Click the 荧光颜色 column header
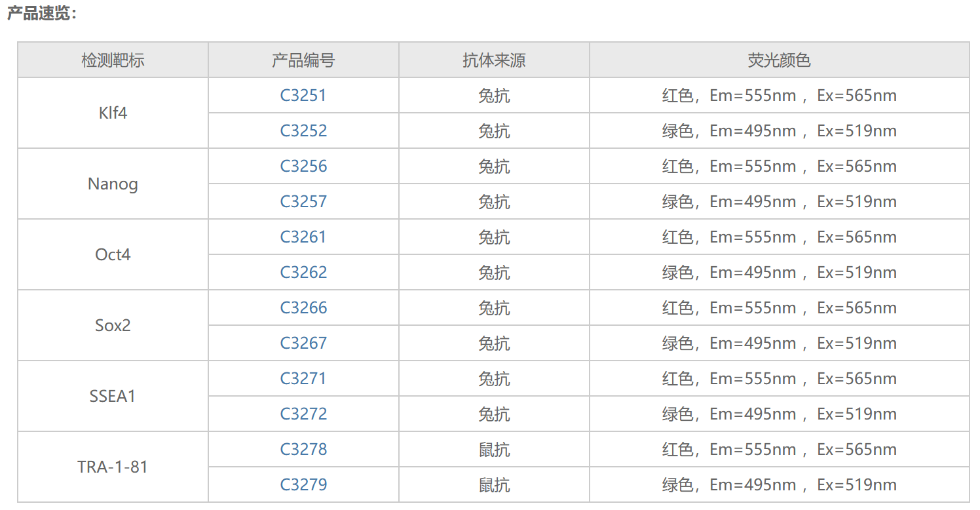Image resolution: width=980 pixels, height=510 pixels. pos(779,61)
